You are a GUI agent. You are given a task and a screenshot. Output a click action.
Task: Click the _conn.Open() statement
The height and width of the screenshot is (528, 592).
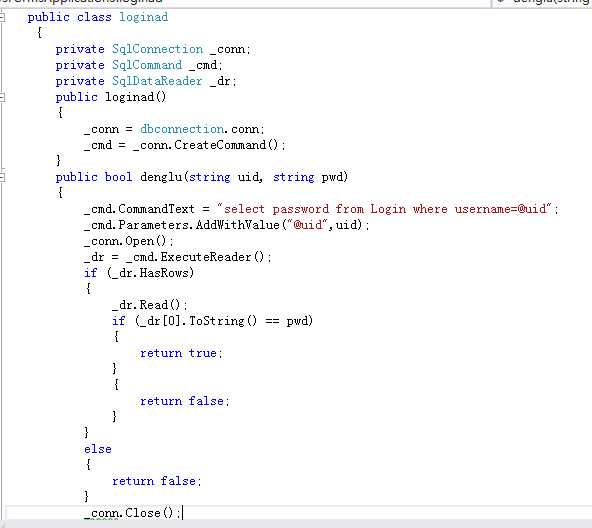tap(129, 241)
